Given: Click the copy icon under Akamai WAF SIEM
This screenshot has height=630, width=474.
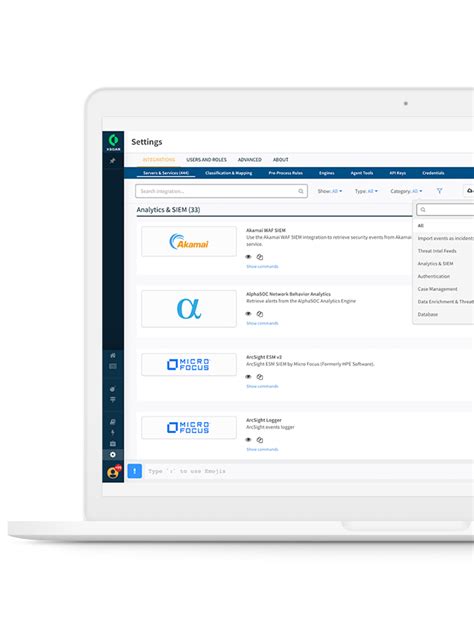Looking at the screenshot, I should [260, 257].
